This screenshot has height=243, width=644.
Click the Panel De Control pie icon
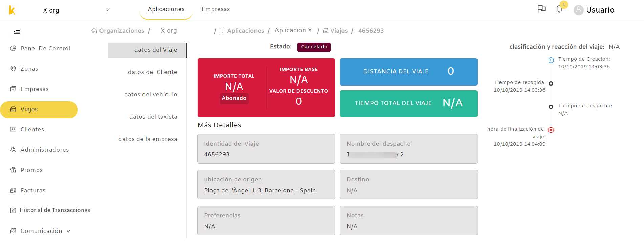(13, 48)
